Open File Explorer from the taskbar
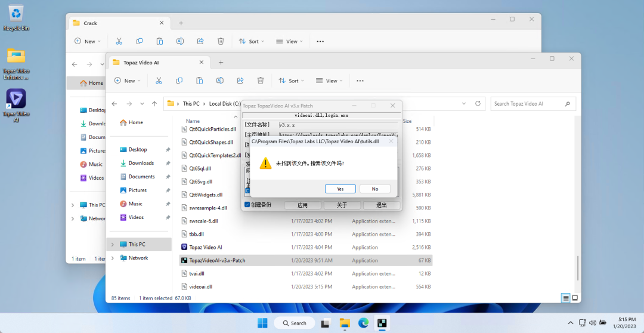644x333 pixels. 345,323
